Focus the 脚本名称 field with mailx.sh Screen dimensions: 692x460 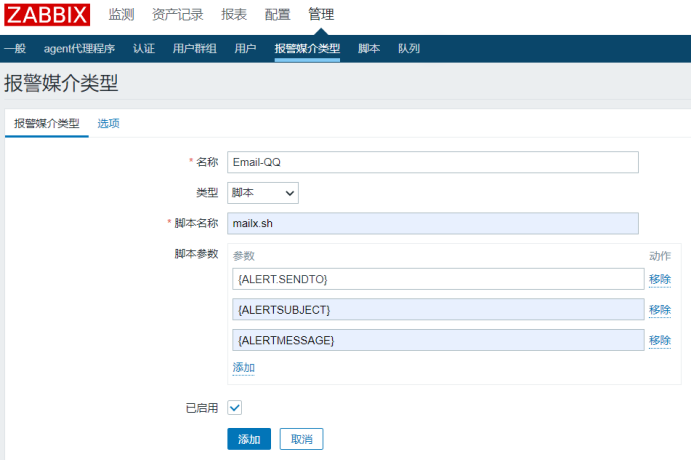tap(432, 224)
